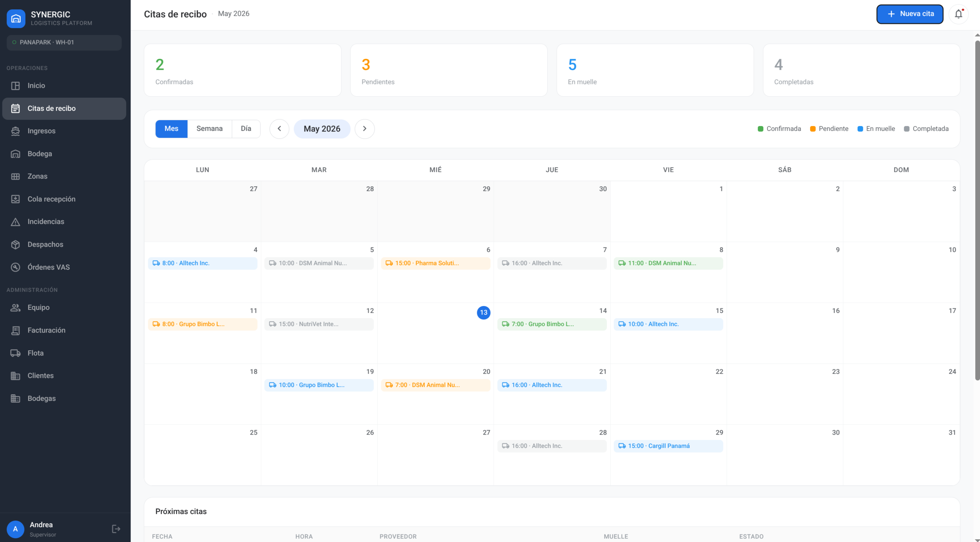Click the Confirmadas summary card
Screen dimensions: 980x542
242,70
